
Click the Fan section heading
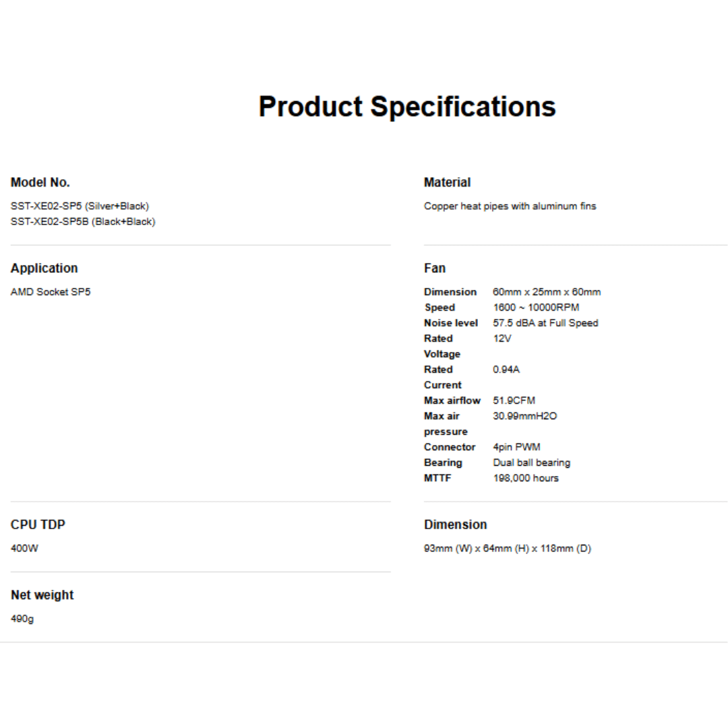point(435,268)
